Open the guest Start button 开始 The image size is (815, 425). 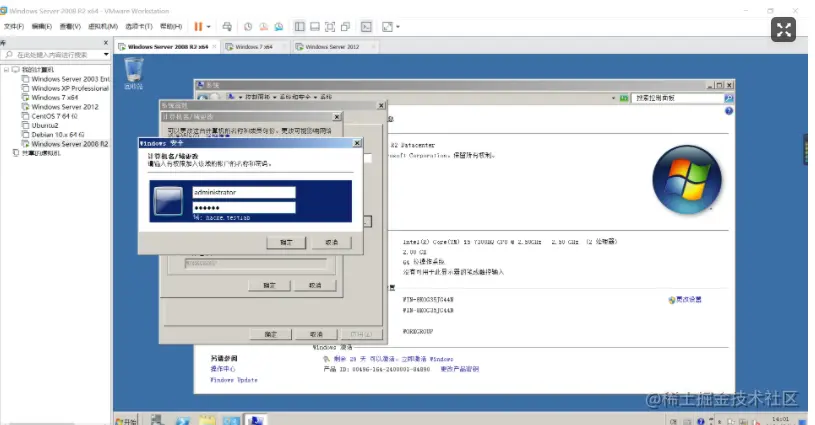(126, 420)
